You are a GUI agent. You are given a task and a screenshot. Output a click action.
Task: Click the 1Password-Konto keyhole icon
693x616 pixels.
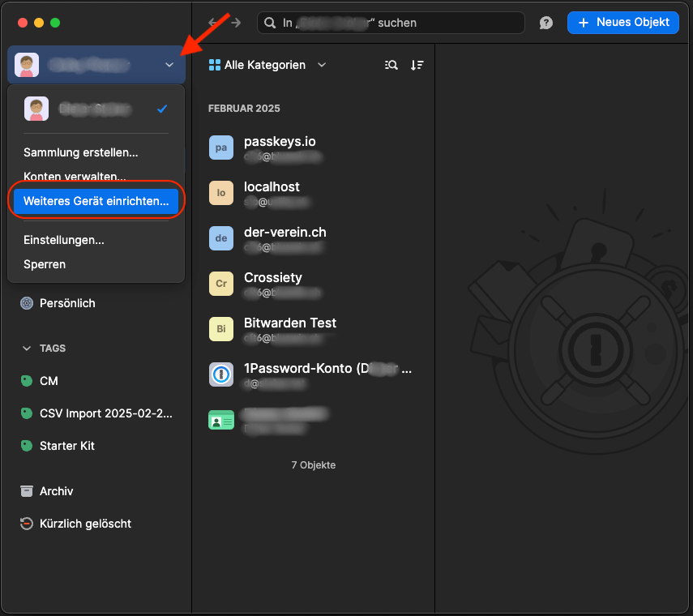(221, 374)
